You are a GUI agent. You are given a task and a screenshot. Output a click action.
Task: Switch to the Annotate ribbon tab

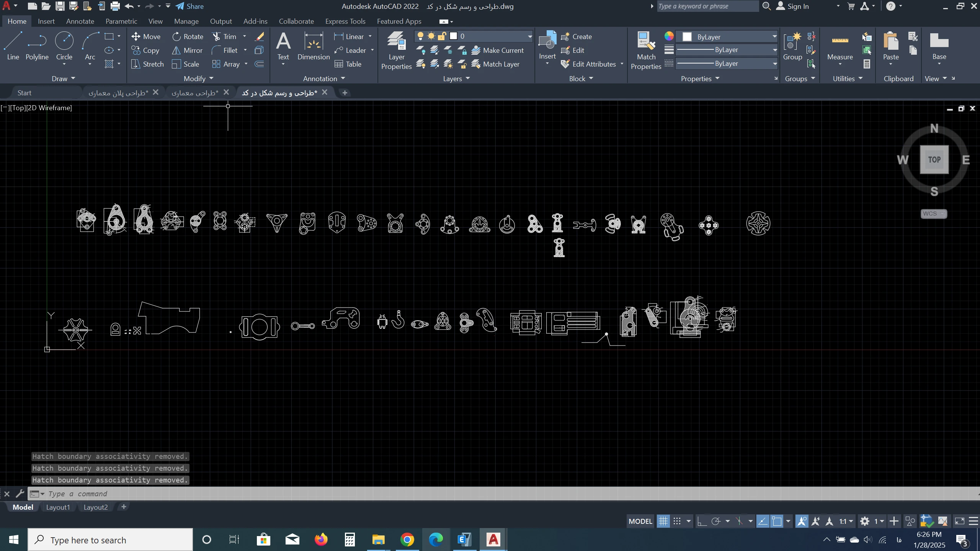click(x=80, y=21)
